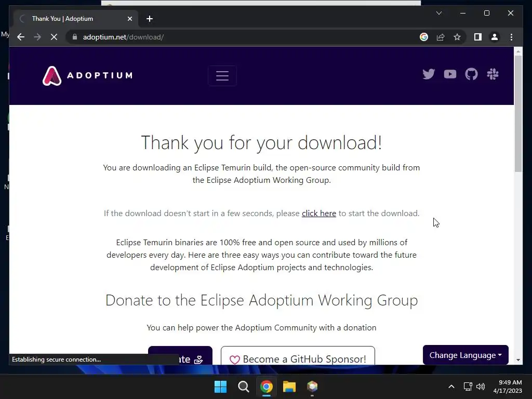
Task: Open network status in system tray
Action: click(468, 387)
